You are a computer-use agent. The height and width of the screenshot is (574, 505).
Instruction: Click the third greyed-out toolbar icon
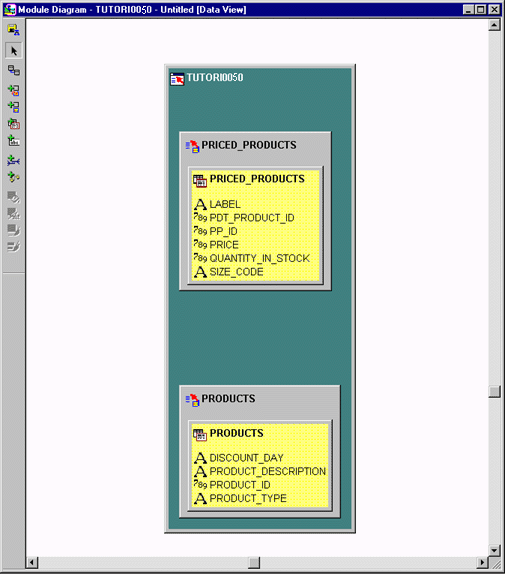click(x=14, y=230)
